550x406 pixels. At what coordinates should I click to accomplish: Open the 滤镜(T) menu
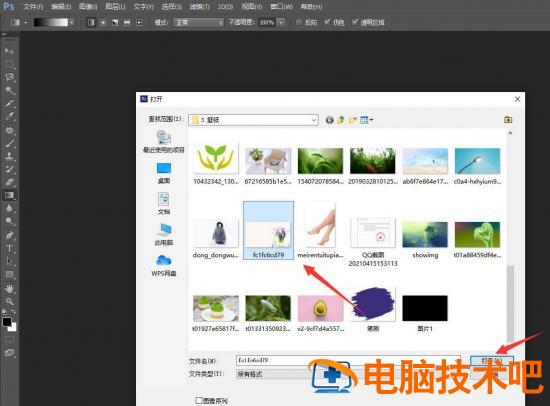199,7
